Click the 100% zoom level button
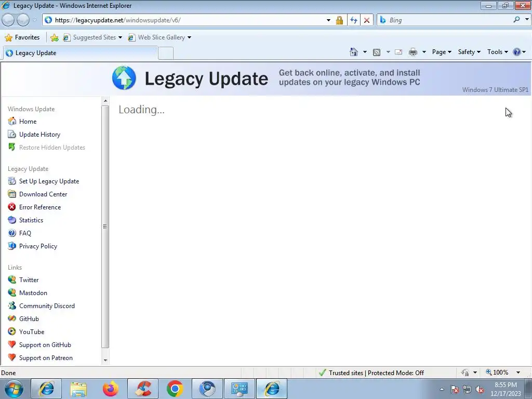The width and height of the screenshot is (532, 399). pos(497,373)
